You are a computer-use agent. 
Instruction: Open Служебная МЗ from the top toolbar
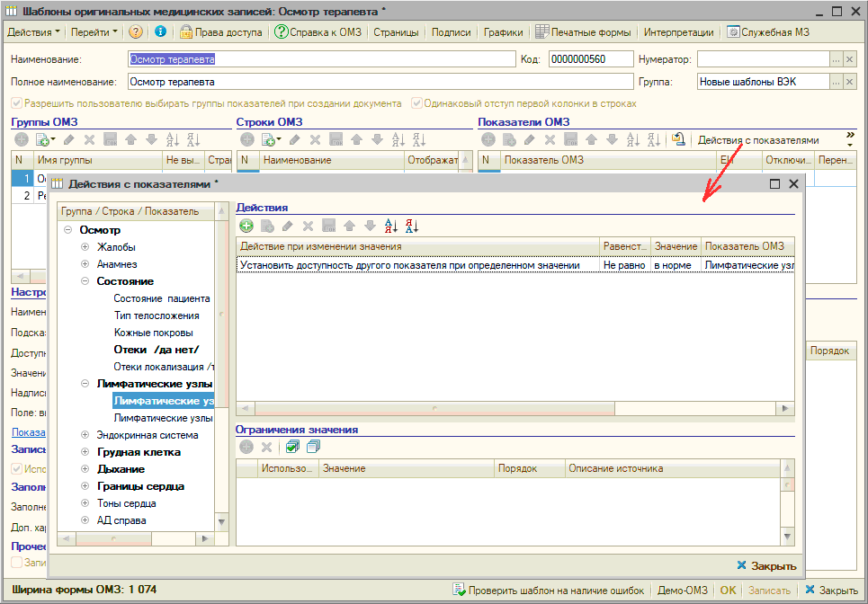[x=770, y=32]
